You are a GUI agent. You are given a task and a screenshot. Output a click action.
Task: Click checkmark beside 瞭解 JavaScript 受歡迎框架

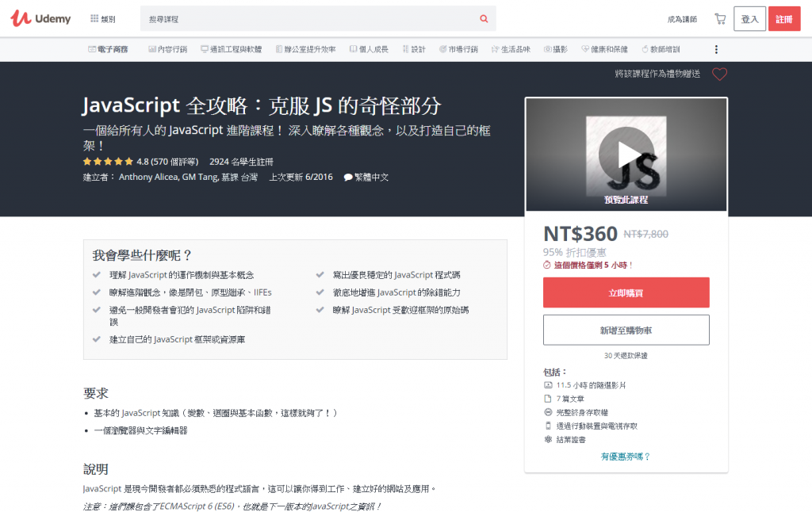click(x=320, y=310)
